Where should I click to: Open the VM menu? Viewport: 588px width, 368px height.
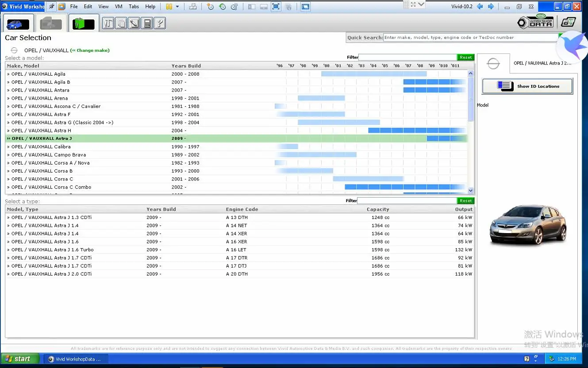(x=119, y=7)
